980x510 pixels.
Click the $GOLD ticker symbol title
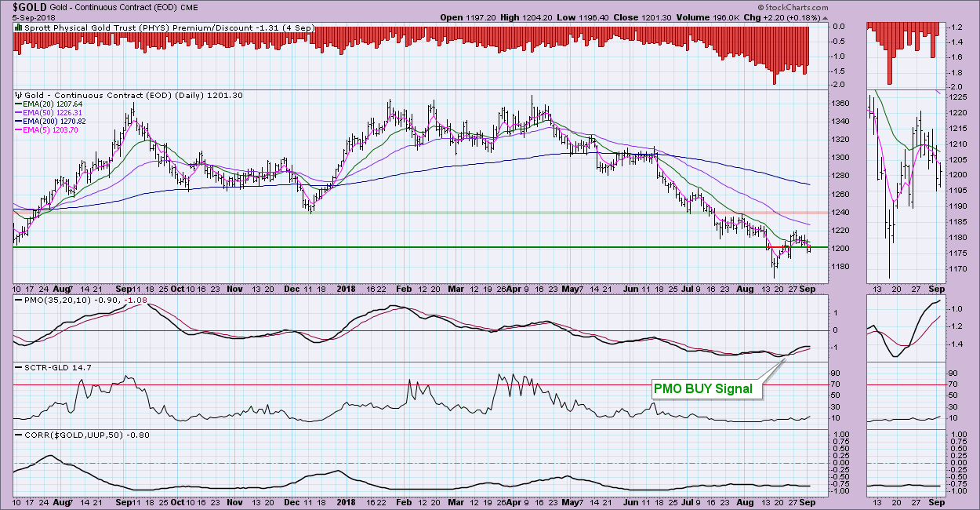27,6
